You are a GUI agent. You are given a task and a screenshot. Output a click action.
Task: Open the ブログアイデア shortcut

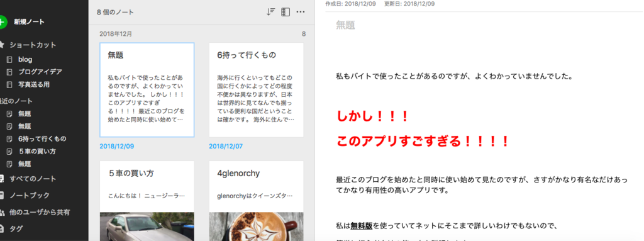[40, 72]
